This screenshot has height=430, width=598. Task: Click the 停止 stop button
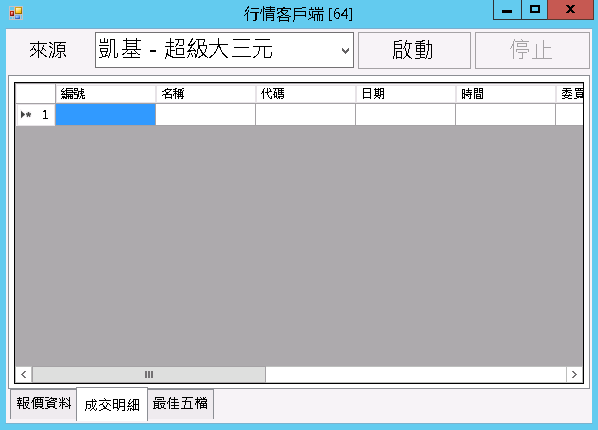pyautogui.click(x=532, y=50)
